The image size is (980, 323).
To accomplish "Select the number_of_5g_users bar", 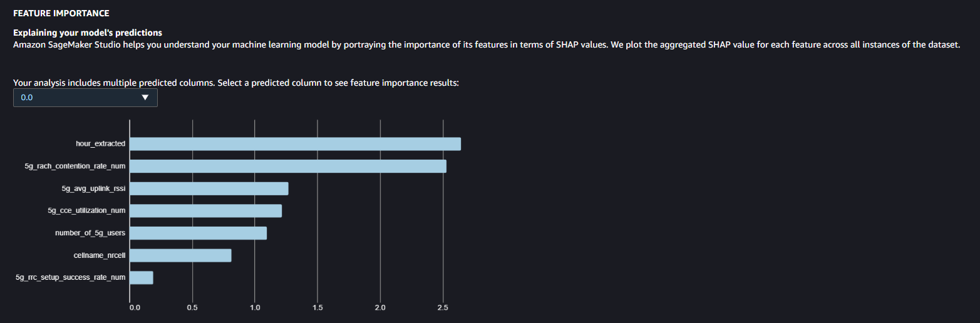I will pyautogui.click(x=198, y=233).
